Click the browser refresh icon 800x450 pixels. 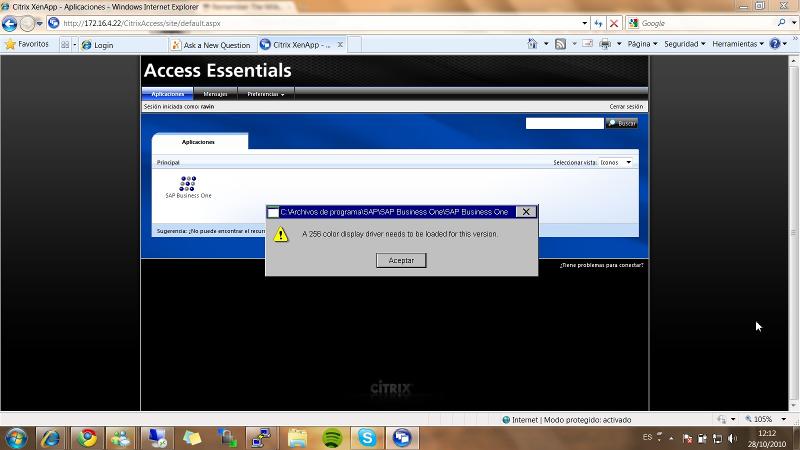tap(599, 23)
